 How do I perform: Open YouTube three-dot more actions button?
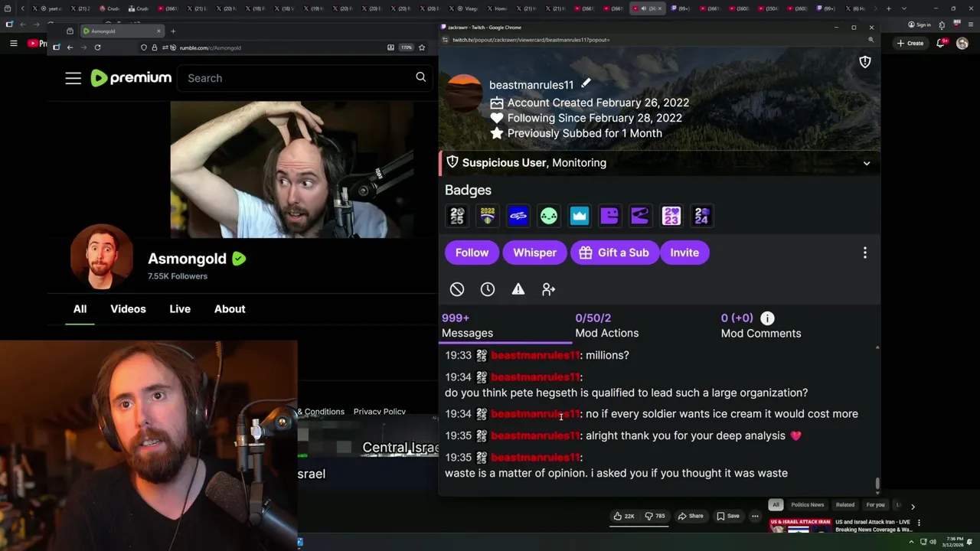click(x=755, y=516)
